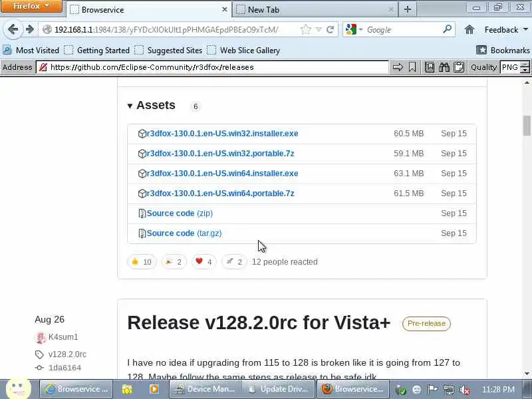The height and width of the screenshot is (399, 532).
Task: Decrease Quality with the down stepper
Action: pos(525,70)
